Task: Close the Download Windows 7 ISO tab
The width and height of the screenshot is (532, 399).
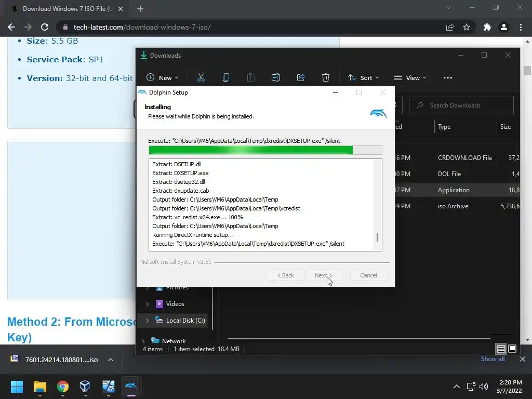Action: click(x=121, y=9)
